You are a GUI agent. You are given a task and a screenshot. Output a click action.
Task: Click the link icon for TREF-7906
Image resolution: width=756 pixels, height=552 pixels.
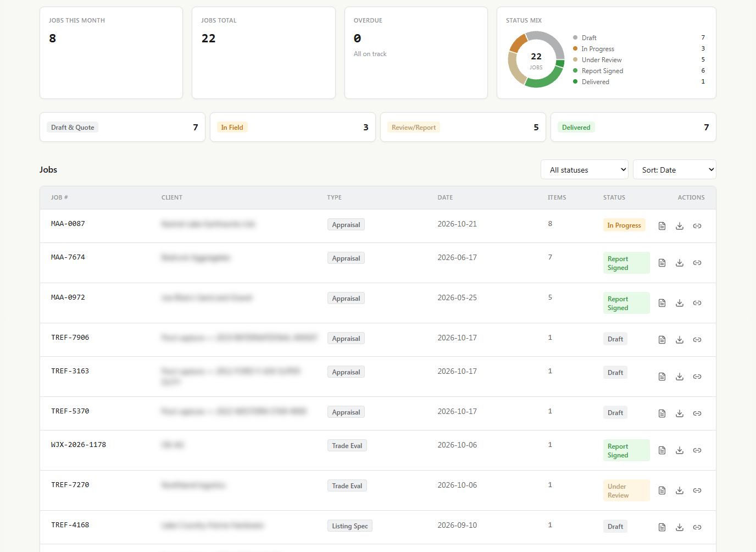point(697,340)
